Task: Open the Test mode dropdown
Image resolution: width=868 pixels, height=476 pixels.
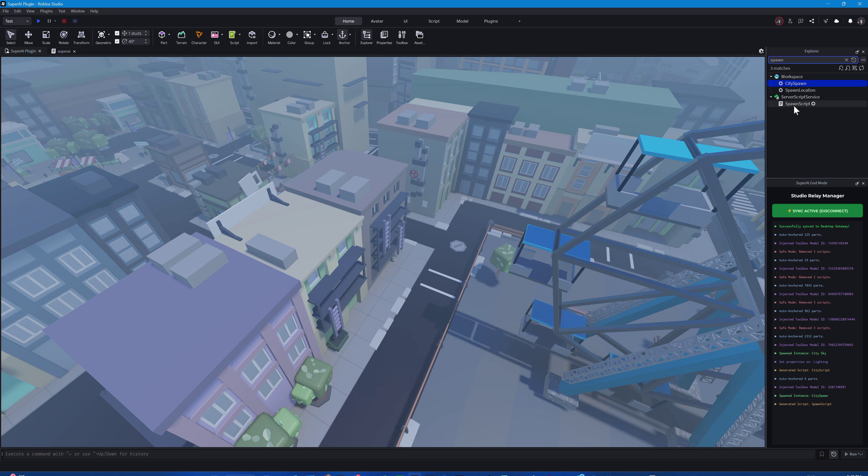Action: coord(17,21)
